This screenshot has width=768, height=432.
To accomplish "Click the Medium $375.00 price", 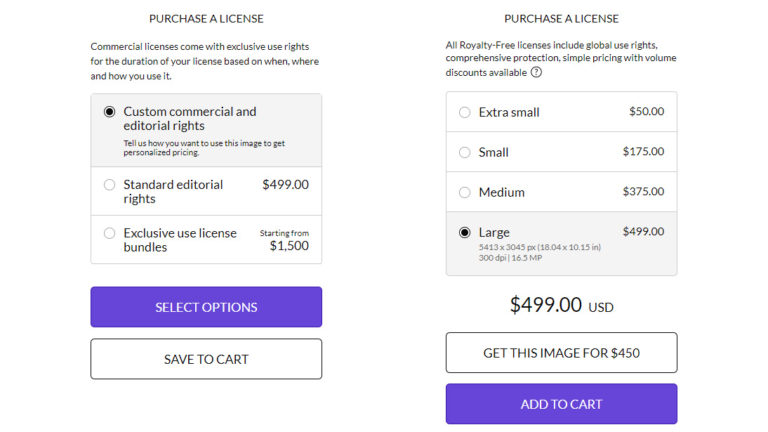I will (643, 192).
